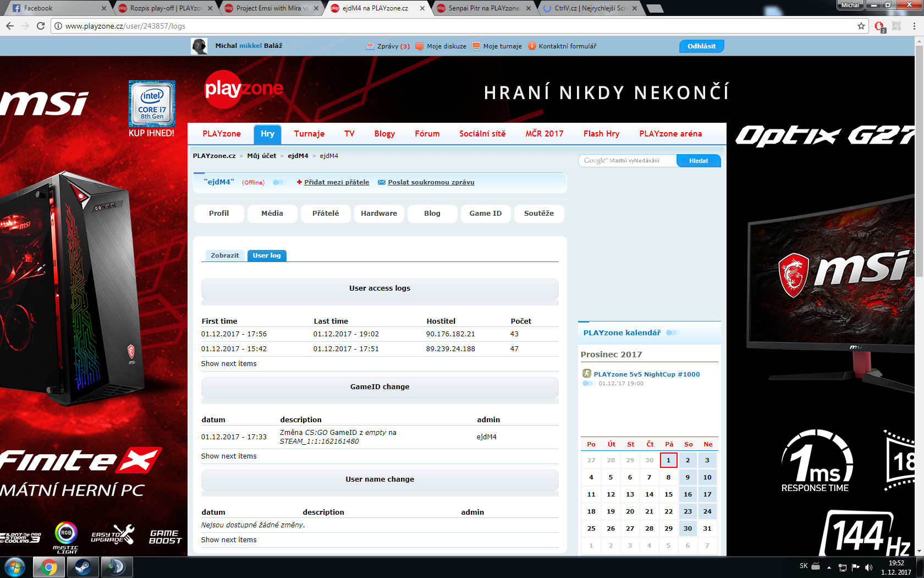
Task: Click the user avatar in the top bar
Action: pos(199,46)
